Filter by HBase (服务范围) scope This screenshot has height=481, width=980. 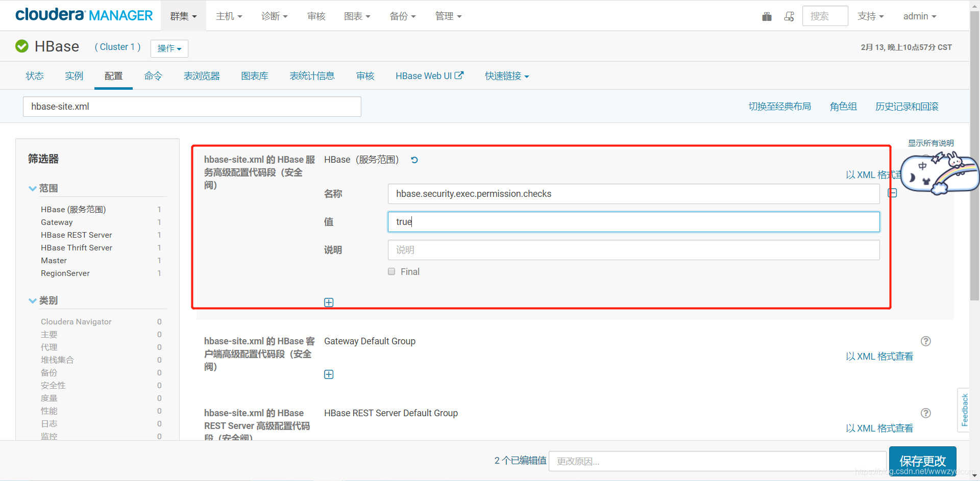(73, 209)
